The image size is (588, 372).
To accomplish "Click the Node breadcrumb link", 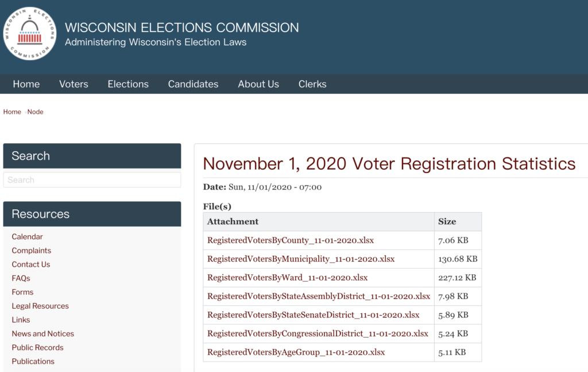I will coord(36,112).
